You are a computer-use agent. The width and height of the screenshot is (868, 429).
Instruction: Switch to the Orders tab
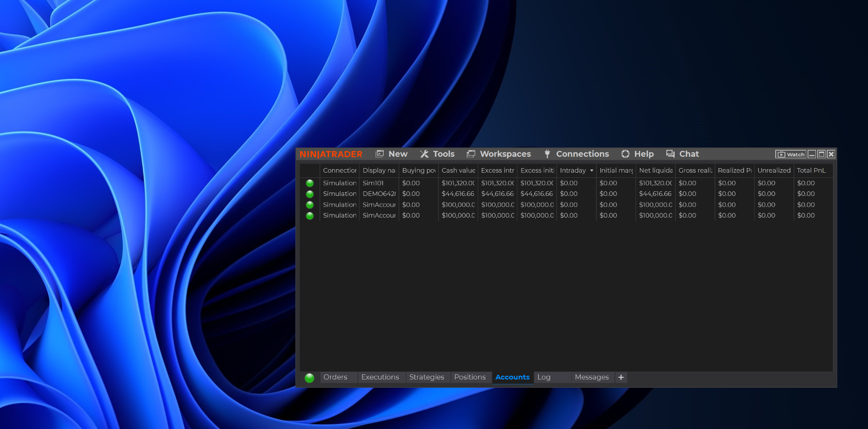335,377
